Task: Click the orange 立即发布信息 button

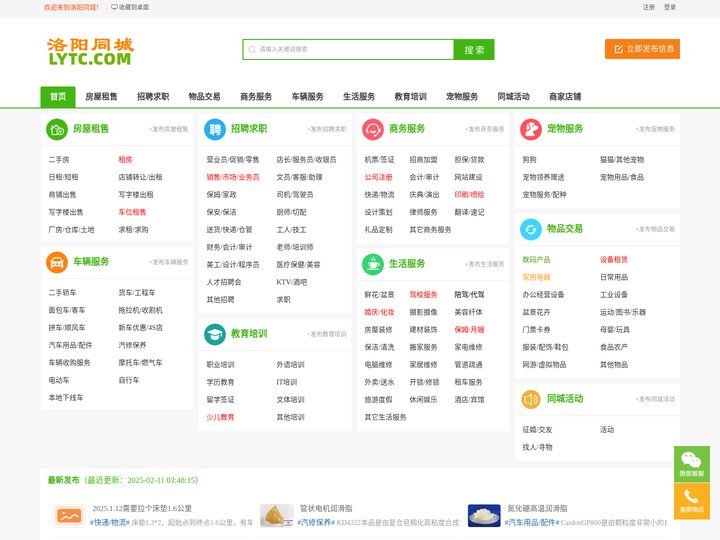Action: click(642, 49)
